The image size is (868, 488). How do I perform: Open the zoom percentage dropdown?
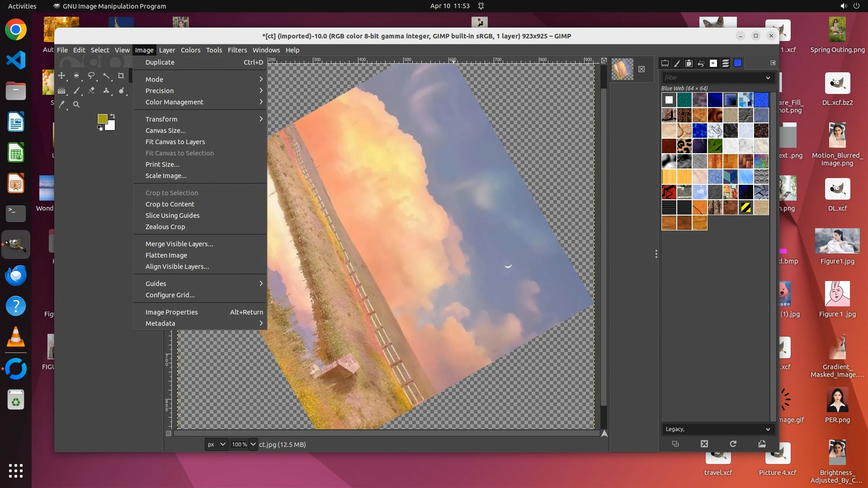pos(253,445)
